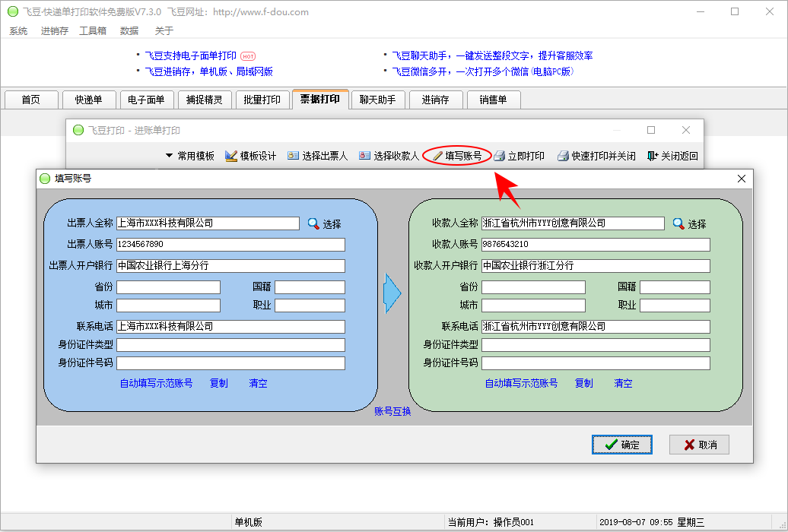Open the 工具箱 menu
The image size is (788, 532).
click(93, 30)
